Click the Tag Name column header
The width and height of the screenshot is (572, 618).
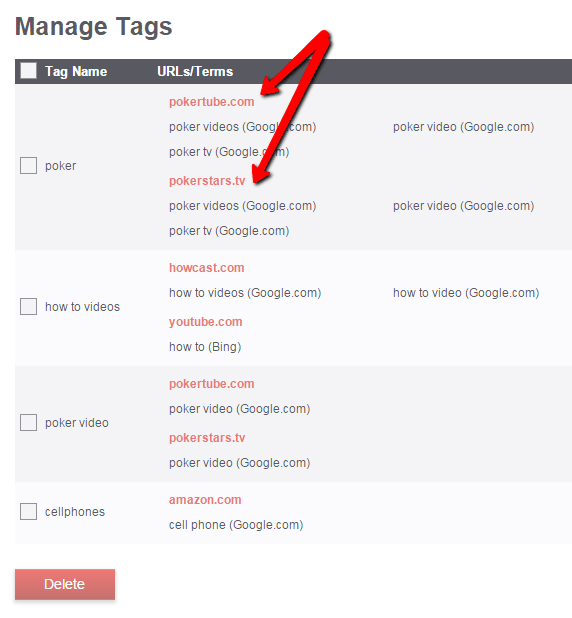(x=76, y=71)
